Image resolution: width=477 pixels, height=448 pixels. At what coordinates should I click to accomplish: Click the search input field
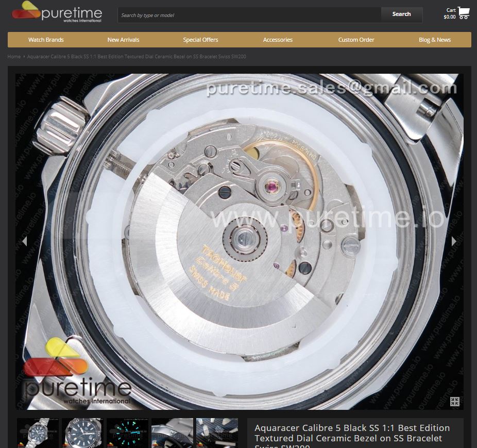pyautogui.click(x=249, y=15)
